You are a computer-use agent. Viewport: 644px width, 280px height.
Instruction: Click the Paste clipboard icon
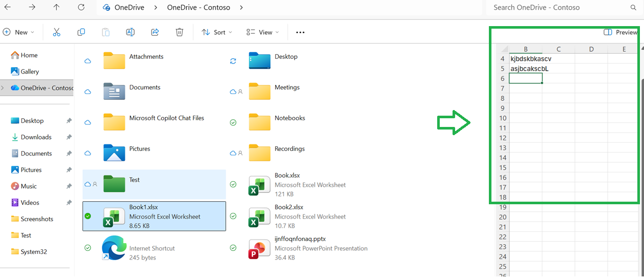tap(105, 32)
